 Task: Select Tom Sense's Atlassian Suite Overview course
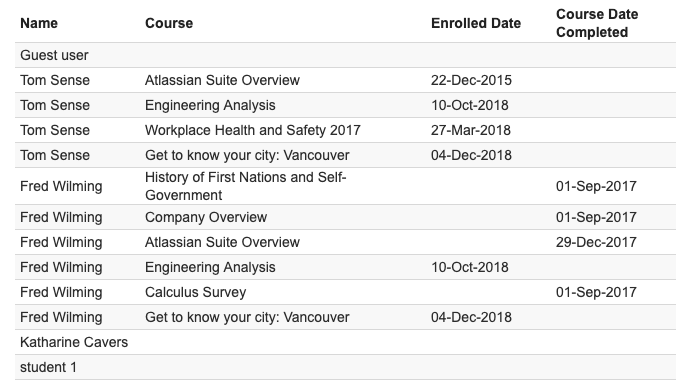pos(222,80)
